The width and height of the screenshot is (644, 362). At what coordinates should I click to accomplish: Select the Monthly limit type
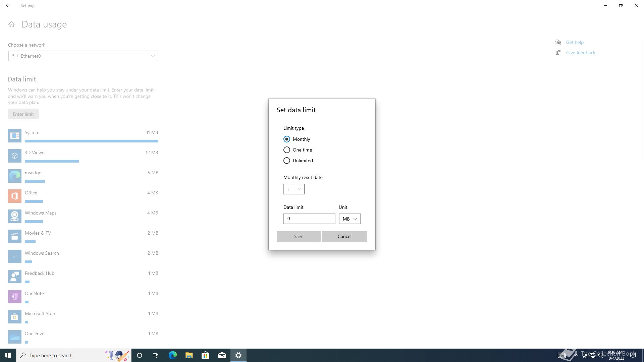[x=287, y=139]
